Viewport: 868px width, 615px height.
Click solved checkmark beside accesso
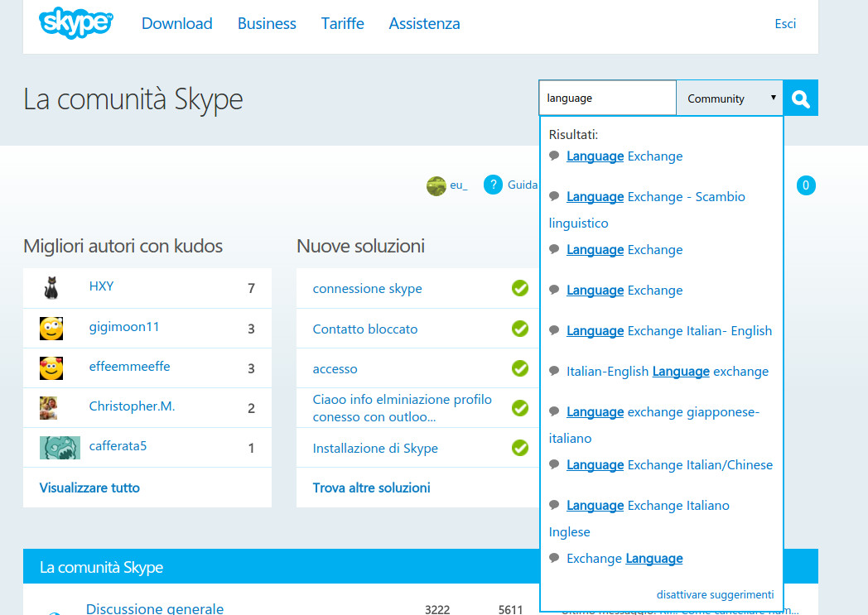(x=520, y=368)
